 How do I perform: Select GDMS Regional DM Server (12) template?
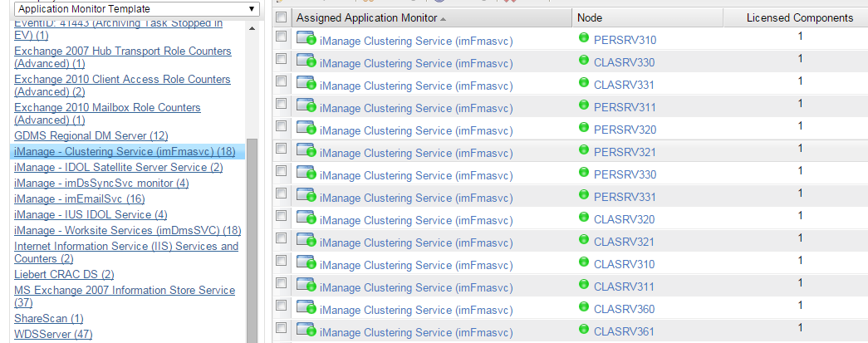[x=91, y=135]
